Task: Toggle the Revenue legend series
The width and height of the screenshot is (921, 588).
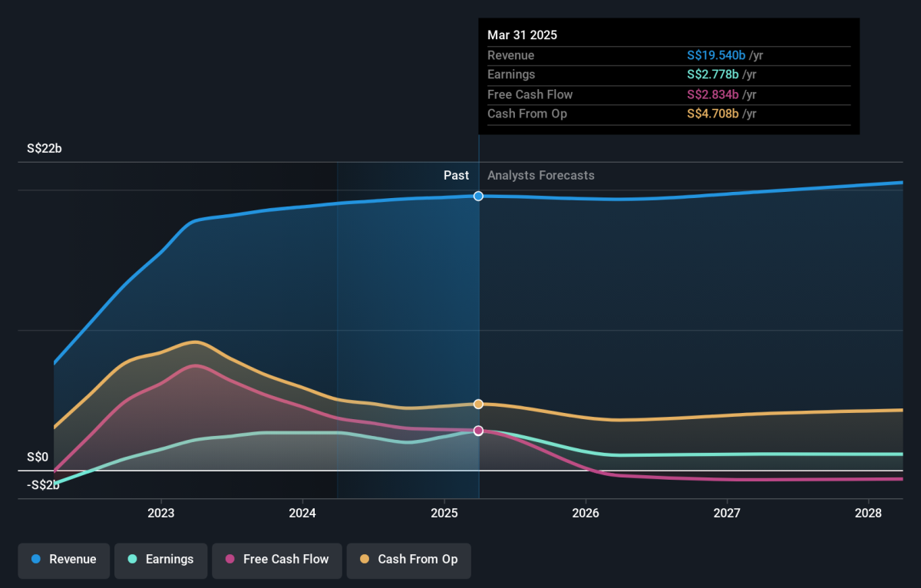Action: (64, 560)
